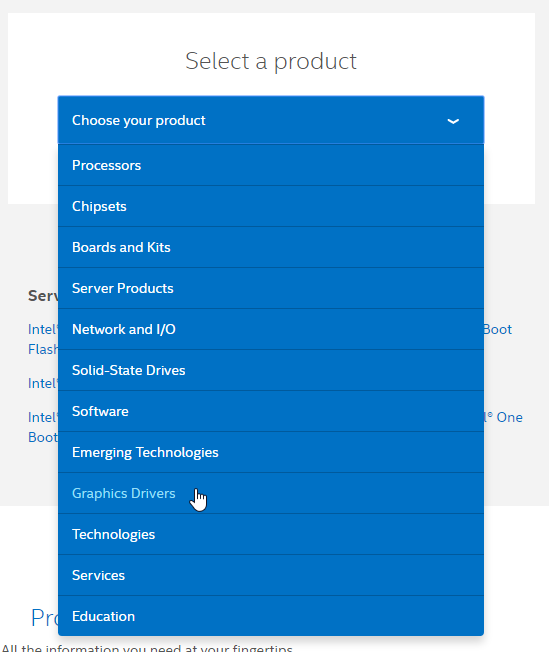
Task: Click the Select a product heading
Action: tap(271, 62)
